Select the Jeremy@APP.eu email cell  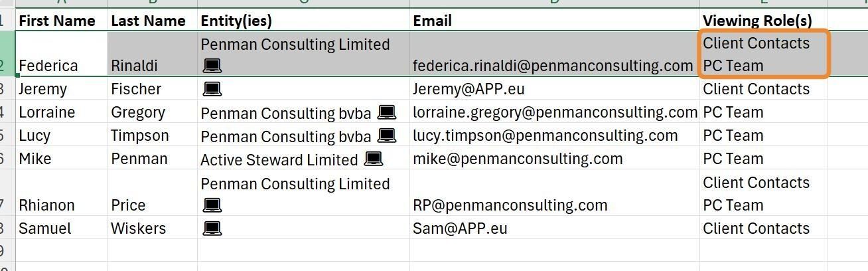[472, 89]
